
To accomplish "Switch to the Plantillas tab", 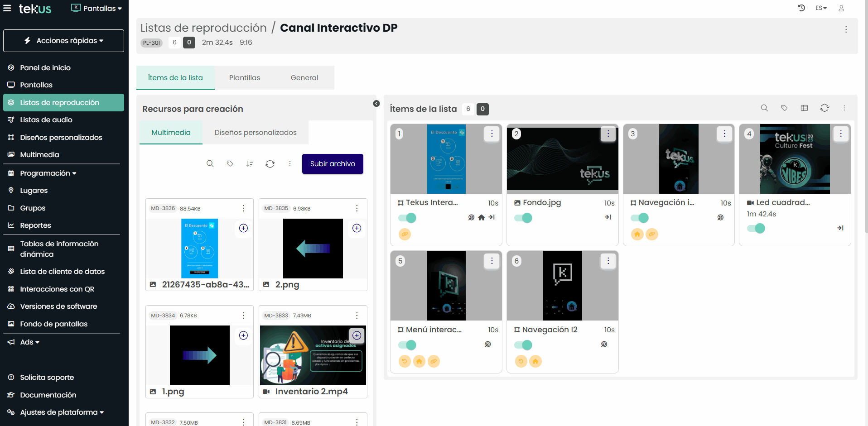I will (245, 78).
